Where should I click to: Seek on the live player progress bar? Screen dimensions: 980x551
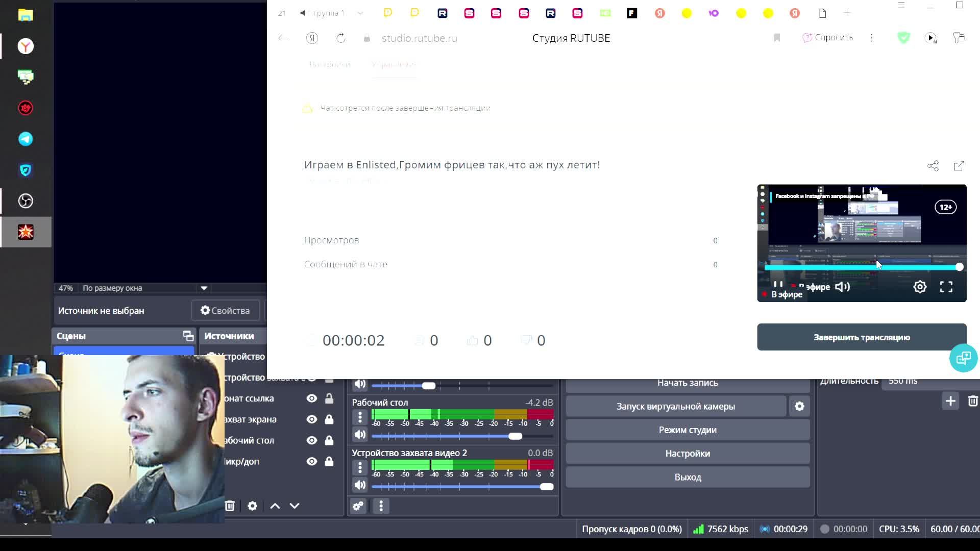point(863,267)
